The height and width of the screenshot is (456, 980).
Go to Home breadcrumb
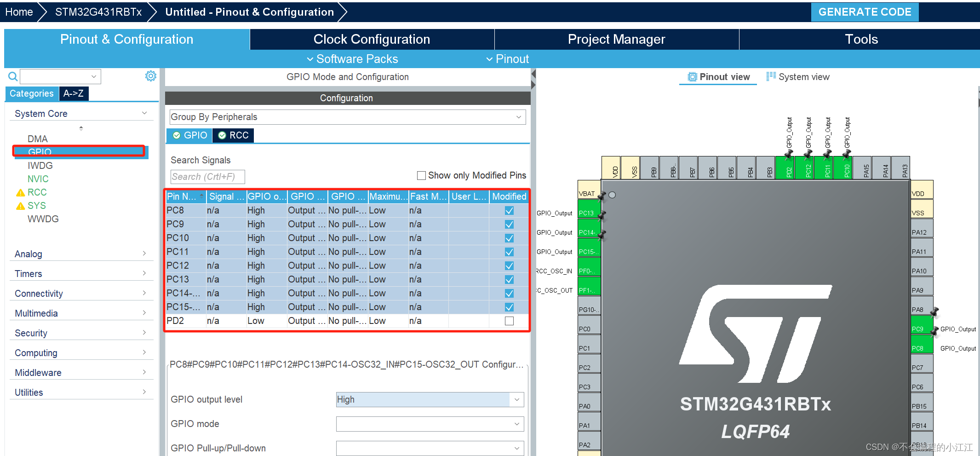[x=19, y=12]
